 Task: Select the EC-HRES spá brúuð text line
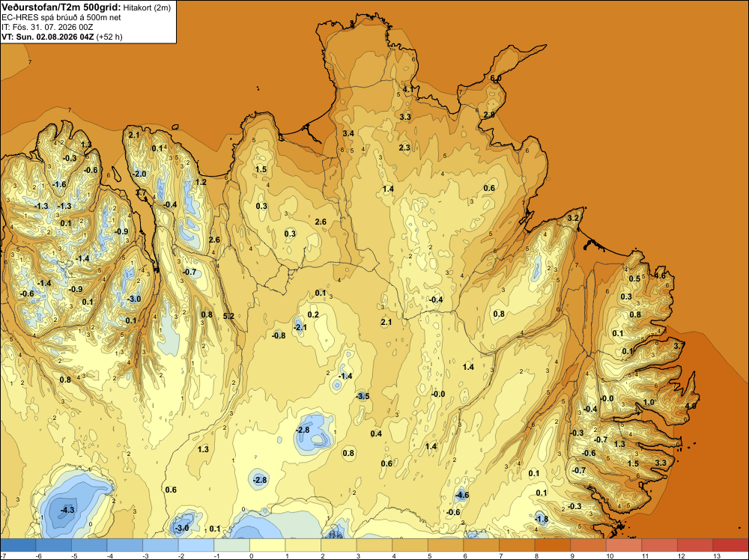[61, 18]
